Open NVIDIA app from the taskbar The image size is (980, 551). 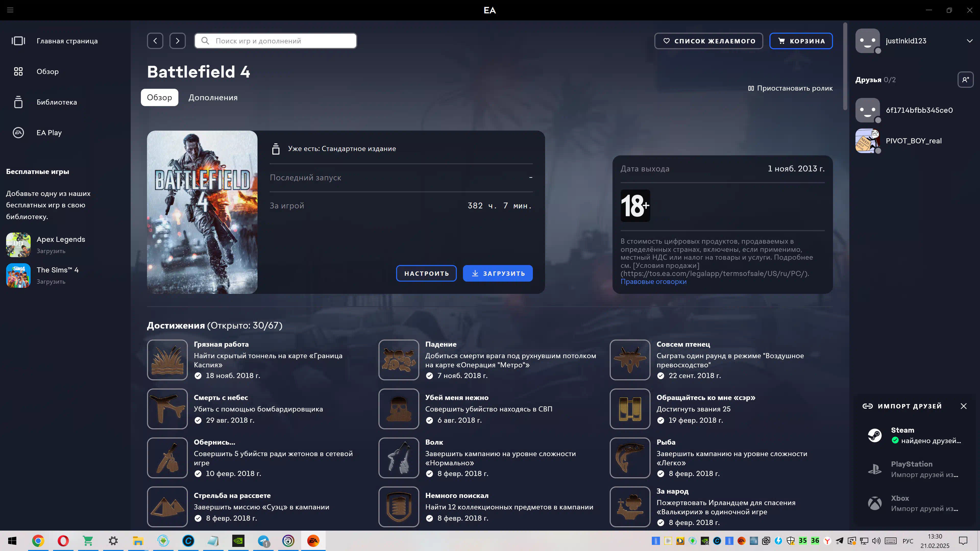click(x=239, y=541)
